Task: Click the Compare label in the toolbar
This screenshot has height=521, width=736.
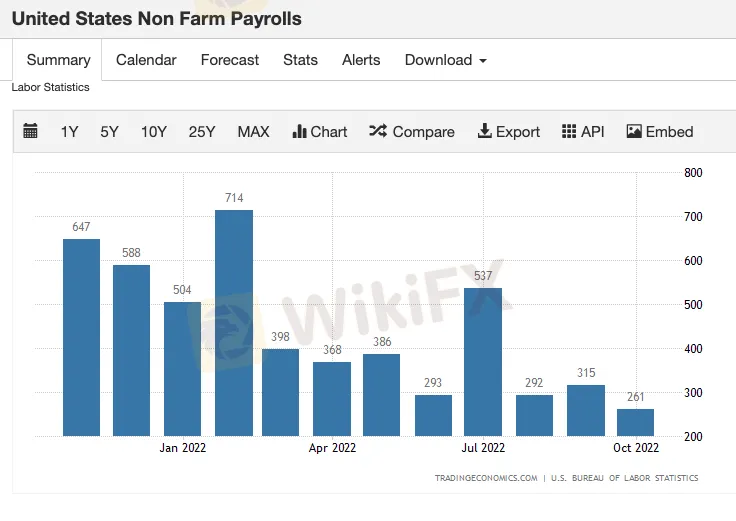Action: click(x=423, y=132)
